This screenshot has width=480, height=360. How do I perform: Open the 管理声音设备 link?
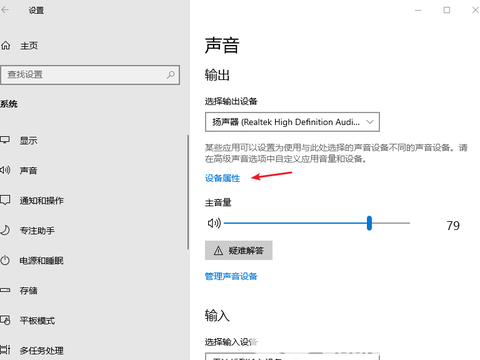pyautogui.click(x=231, y=276)
